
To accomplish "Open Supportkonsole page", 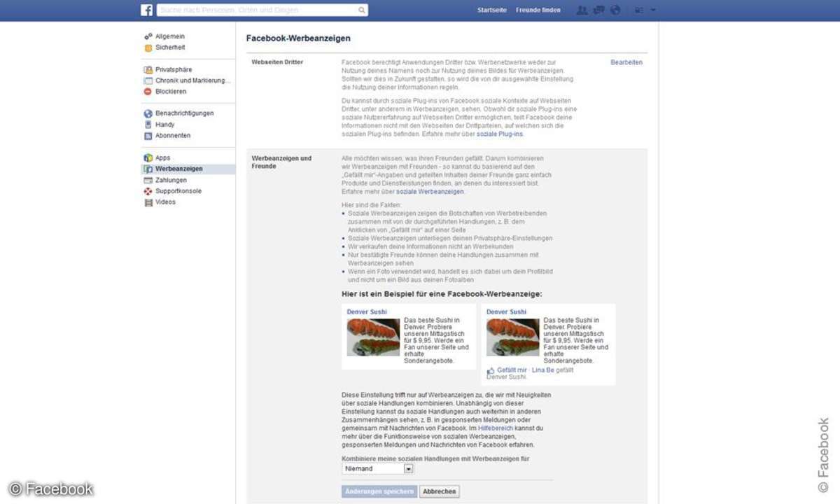I will click(x=178, y=191).
